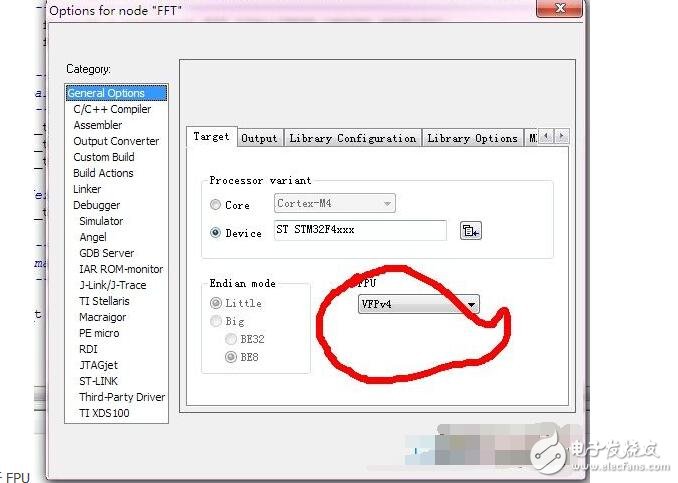Select Output Converter category
678x483 pixels.
pos(116,141)
